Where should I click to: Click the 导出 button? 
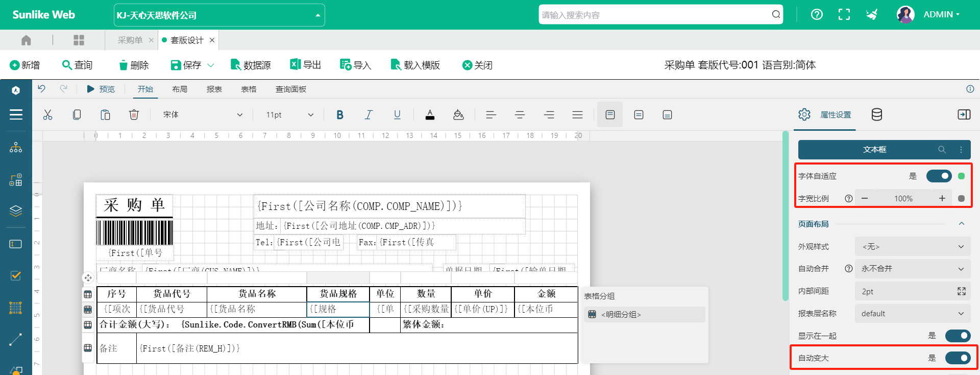click(x=305, y=65)
